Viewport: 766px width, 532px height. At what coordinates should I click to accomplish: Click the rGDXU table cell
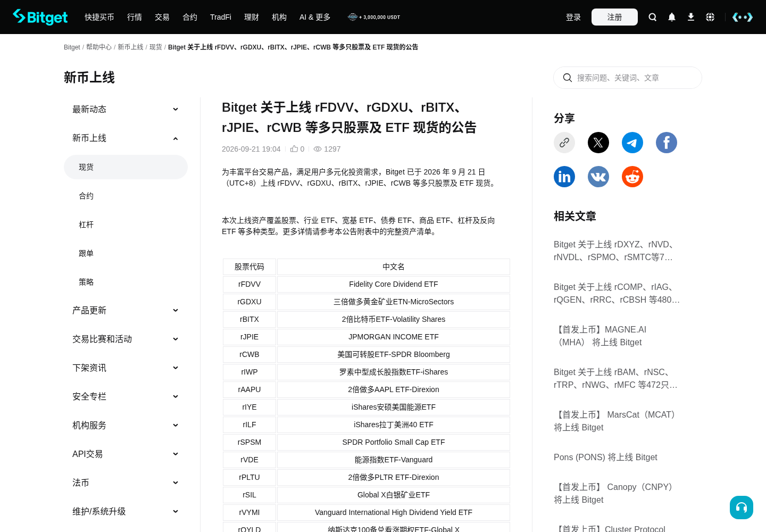coord(249,302)
